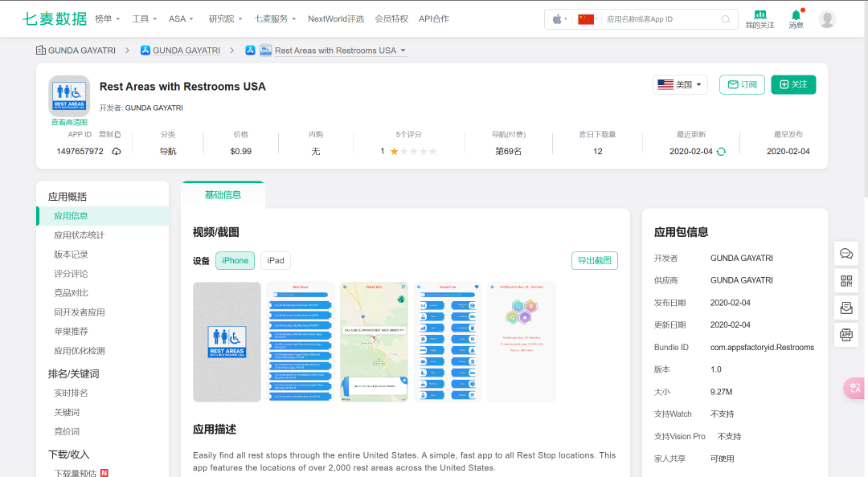Click the page vertical scrollbar

(x=866, y=100)
